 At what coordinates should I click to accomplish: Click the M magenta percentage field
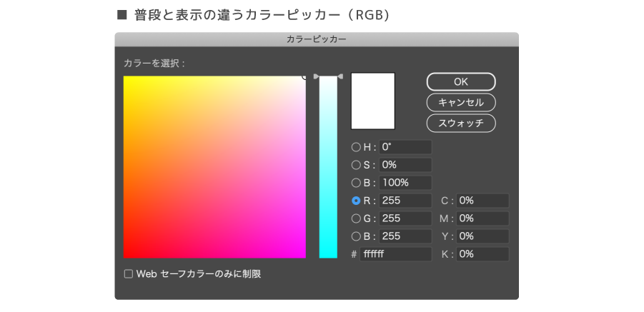(482, 218)
